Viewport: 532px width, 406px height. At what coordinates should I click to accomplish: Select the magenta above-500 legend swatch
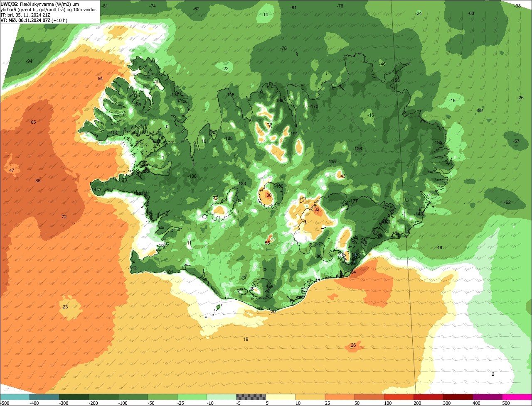517,397
